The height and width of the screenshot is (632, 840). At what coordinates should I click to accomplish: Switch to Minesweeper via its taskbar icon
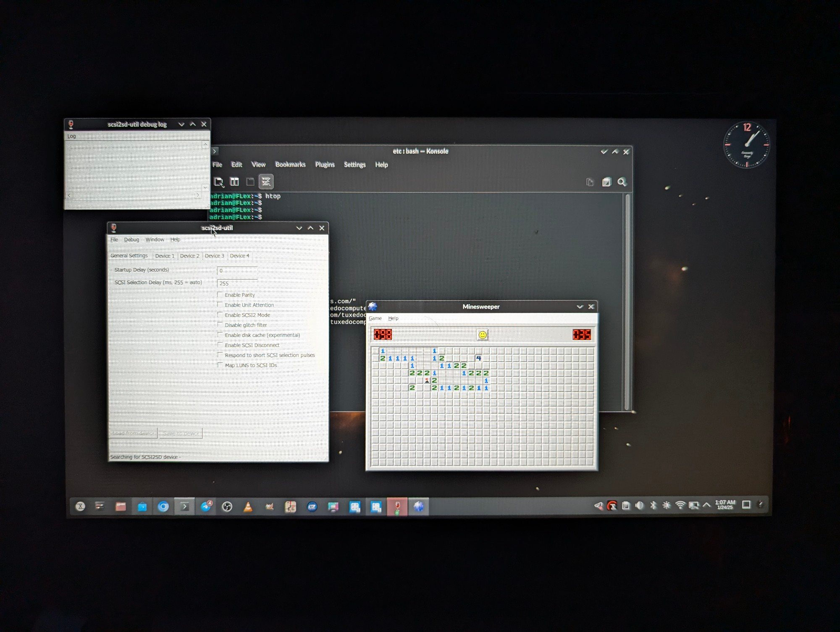[x=419, y=506]
